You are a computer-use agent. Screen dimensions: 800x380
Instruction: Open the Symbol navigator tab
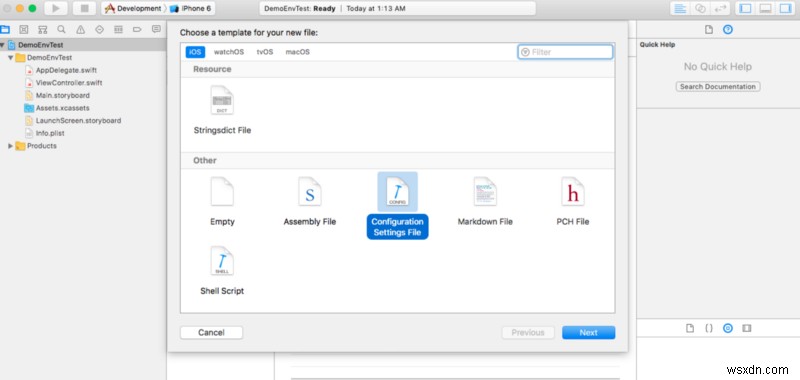24,30
